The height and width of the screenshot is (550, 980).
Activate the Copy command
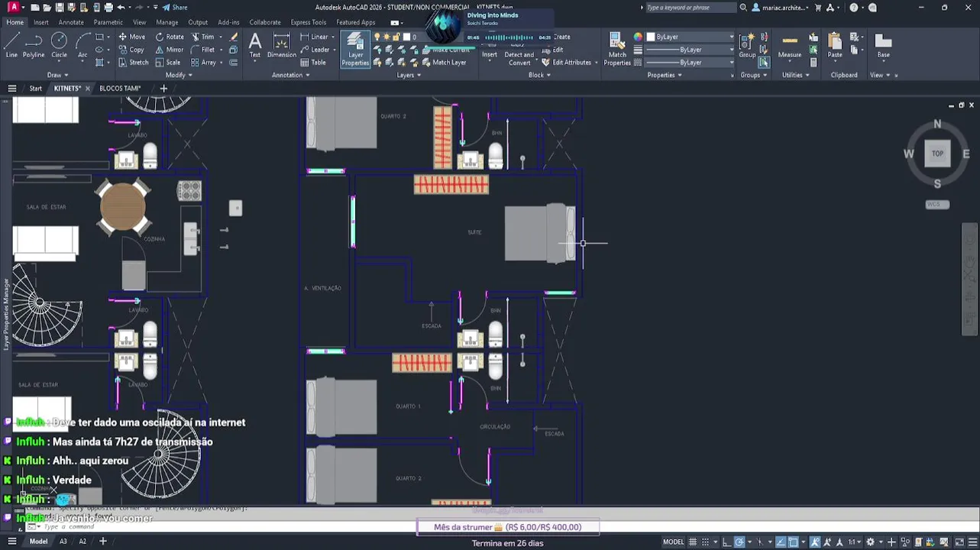pyautogui.click(x=131, y=50)
